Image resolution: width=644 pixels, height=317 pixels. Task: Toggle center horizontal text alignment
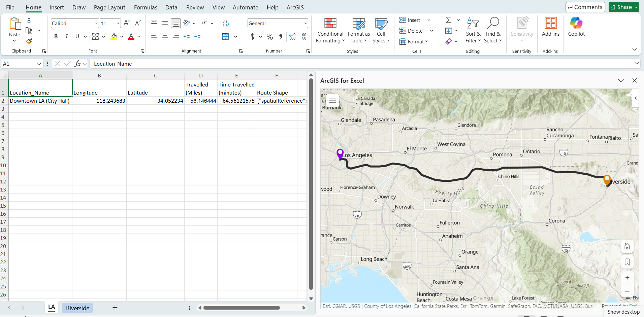pos(165,37)
